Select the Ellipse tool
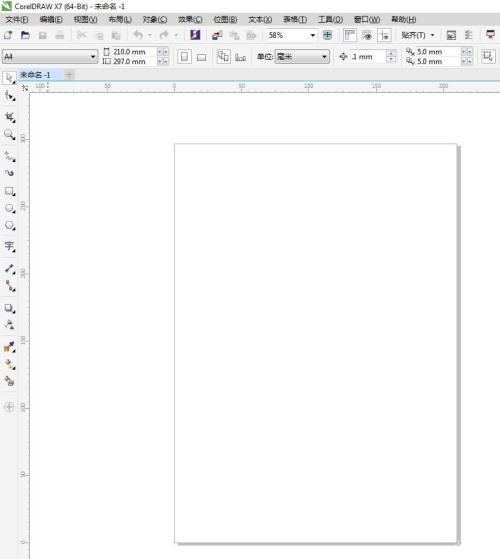Viewport: 500px width, 559px height. point(9,208)
